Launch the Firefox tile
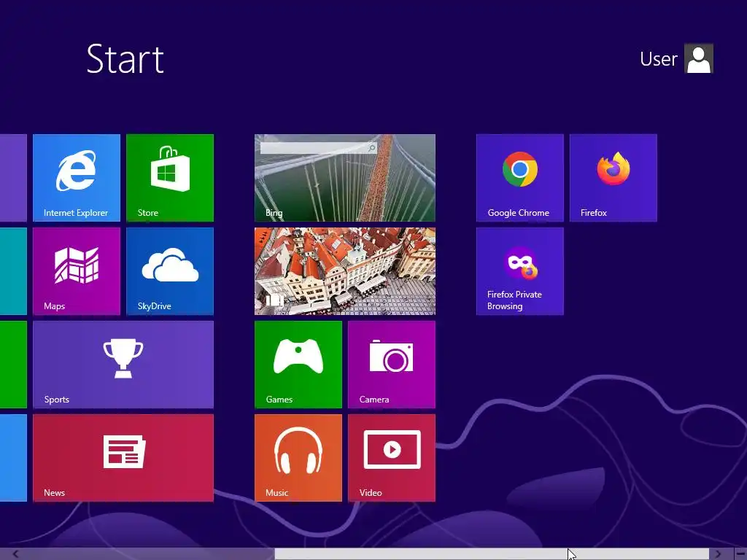Image resolution: width=747 pixels, height=560 pixels. pos(613,178)
